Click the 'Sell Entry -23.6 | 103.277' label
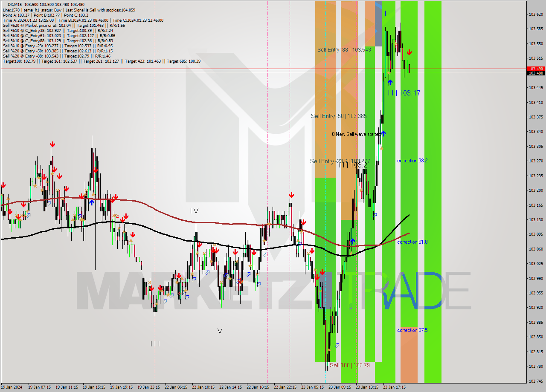Image resolution: width=546 pixels, height=392 pixels. (340, 161)
